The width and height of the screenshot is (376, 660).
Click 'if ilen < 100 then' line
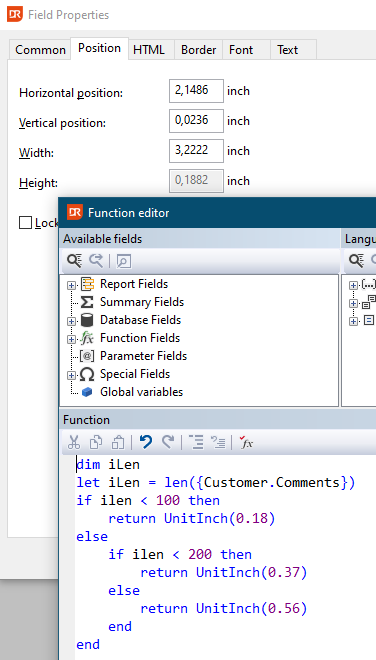(148, 500)
